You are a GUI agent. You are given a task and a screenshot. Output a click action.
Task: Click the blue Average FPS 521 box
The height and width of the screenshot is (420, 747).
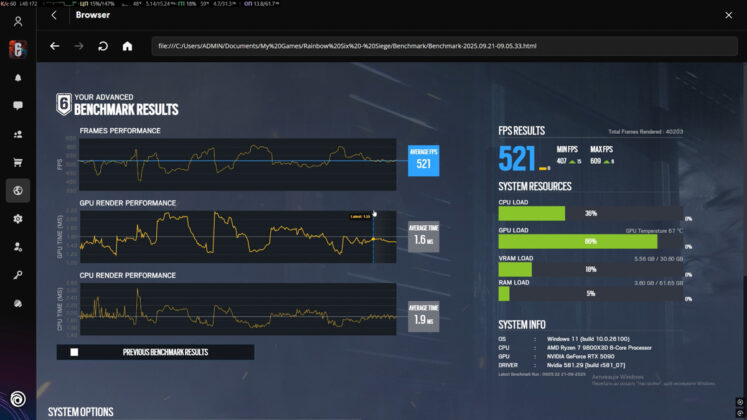pyautogui.click(x=424, y=160)
